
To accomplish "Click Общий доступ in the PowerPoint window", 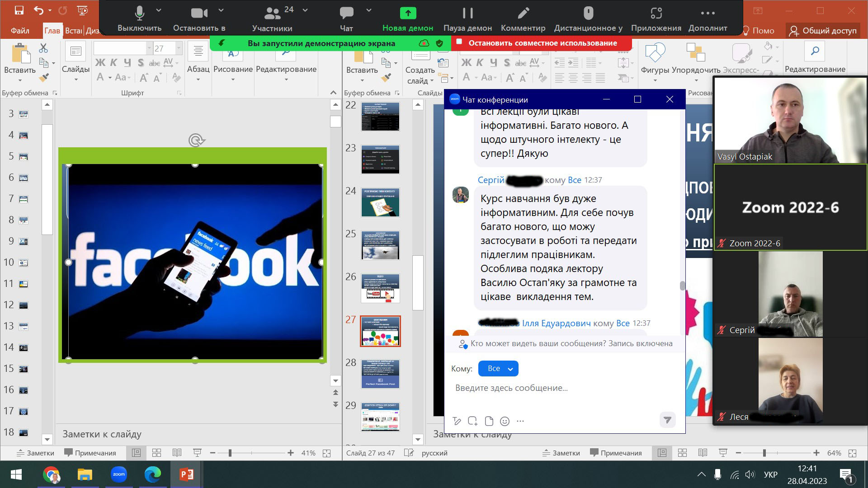I will [x=823, y=31].
